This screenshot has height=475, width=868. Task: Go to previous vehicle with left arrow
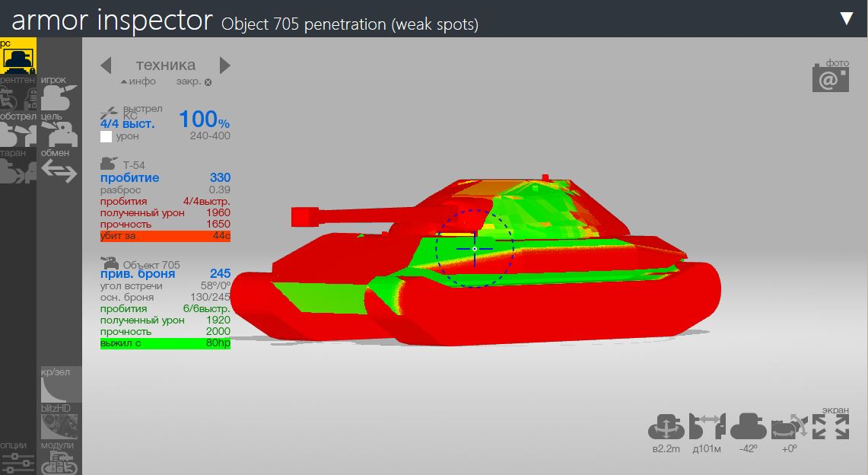point(107,65)
